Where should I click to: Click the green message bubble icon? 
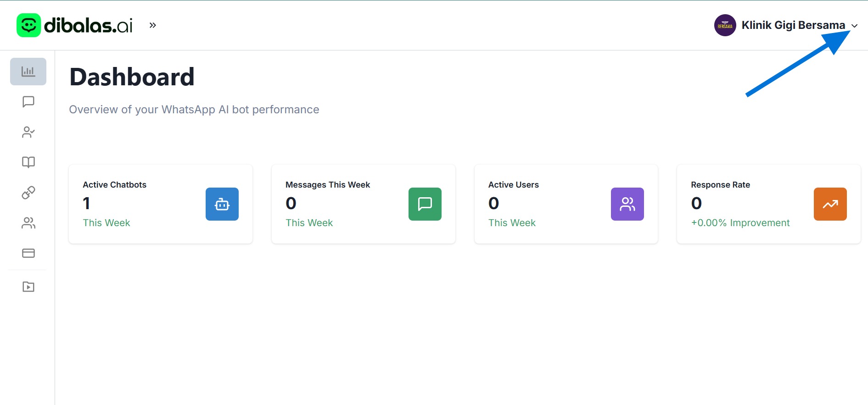pos(425,204)
